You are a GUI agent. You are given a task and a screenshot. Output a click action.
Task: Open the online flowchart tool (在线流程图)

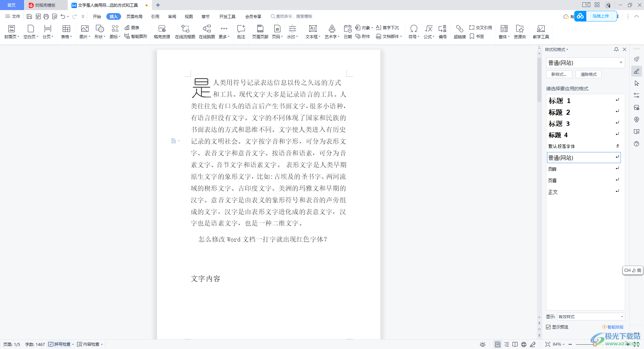pos(185,32)
